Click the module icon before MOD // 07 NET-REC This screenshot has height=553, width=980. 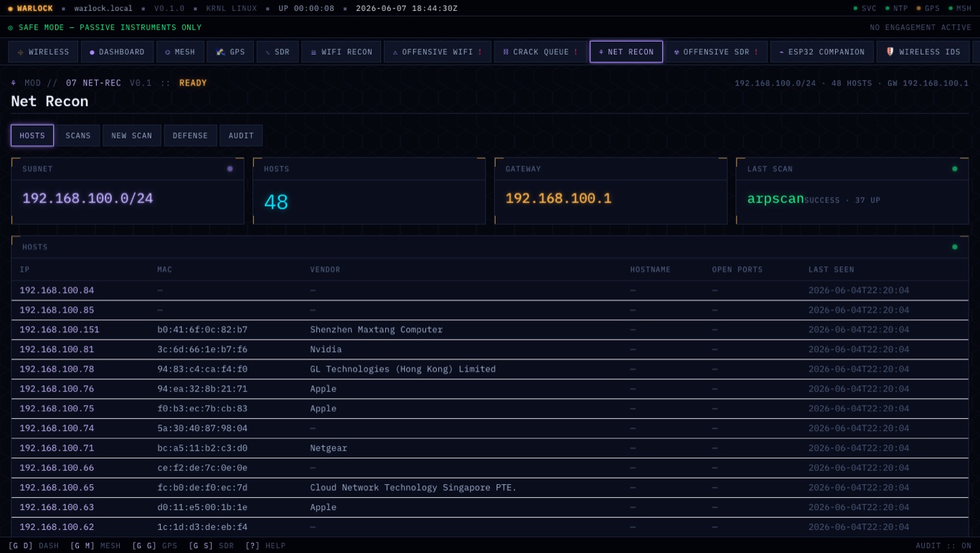coord(14,83)
